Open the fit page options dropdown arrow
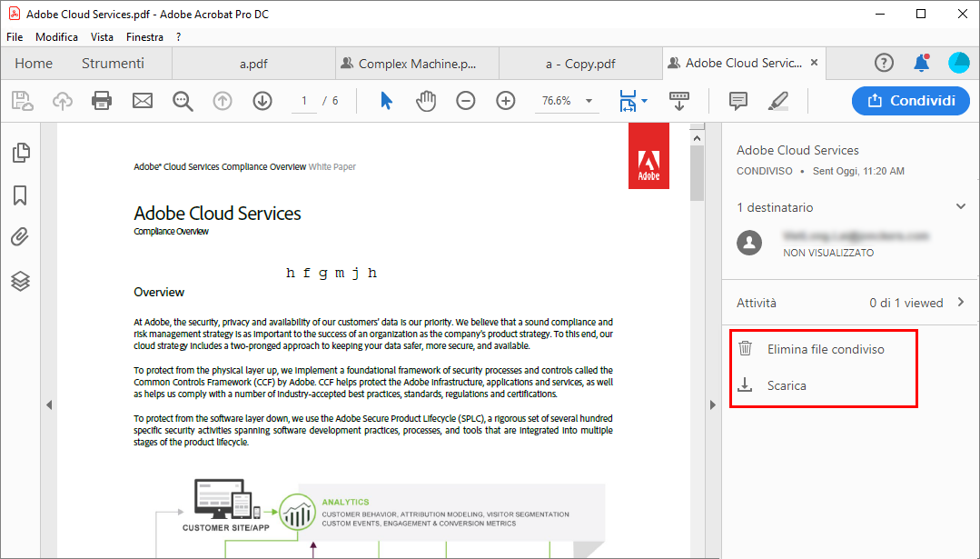 (644, 101)
